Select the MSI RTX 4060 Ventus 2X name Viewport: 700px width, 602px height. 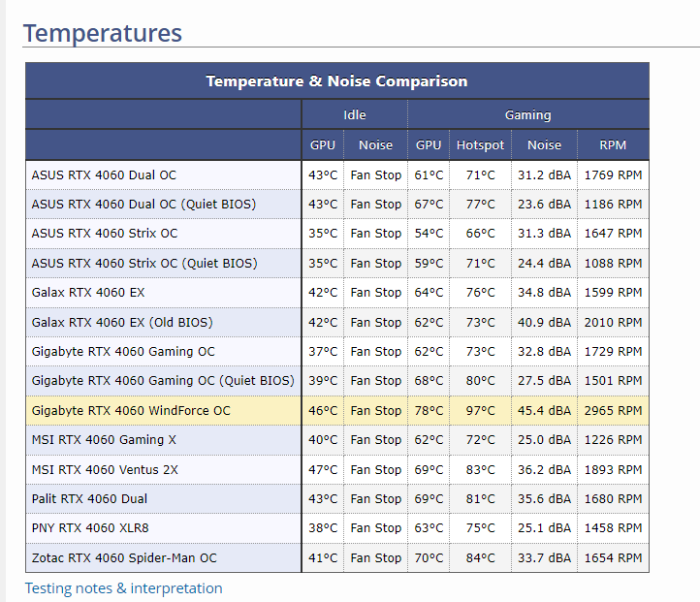click(105, 470)
